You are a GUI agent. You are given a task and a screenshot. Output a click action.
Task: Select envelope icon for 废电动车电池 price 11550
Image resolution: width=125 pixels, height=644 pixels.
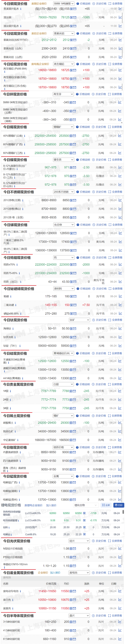coord(75,591)
